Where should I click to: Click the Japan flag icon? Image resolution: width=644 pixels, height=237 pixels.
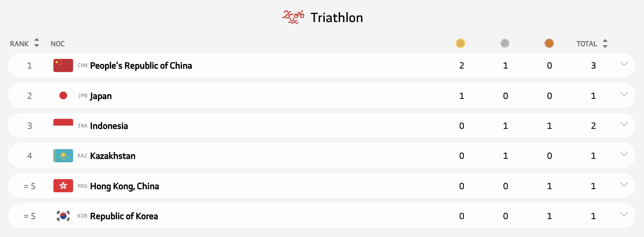[x=63, y=95]
